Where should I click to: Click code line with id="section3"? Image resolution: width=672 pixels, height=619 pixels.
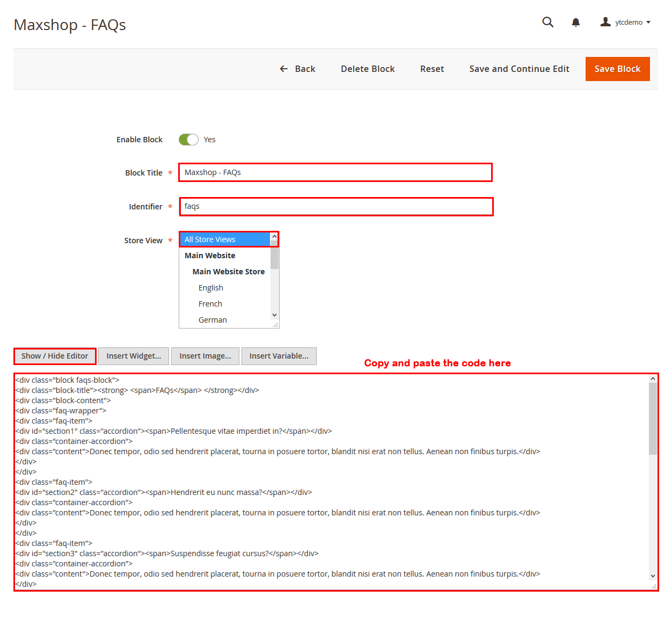[x=166, y=554]
